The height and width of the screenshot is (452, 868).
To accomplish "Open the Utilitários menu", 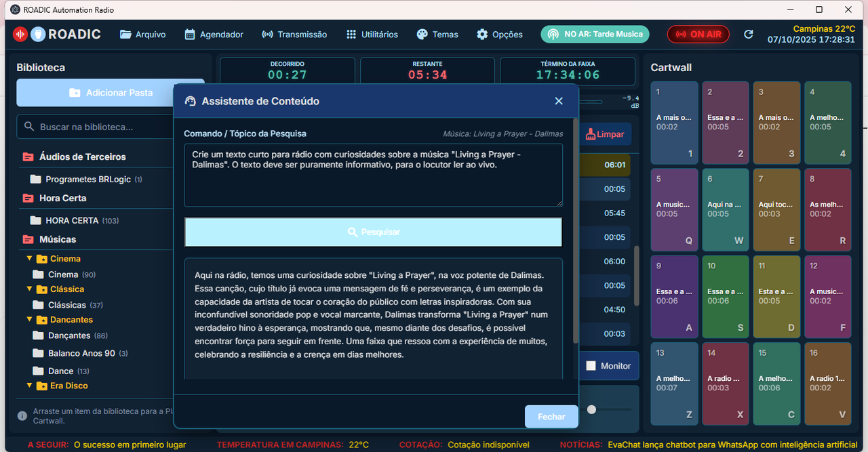I will [372, 34].
